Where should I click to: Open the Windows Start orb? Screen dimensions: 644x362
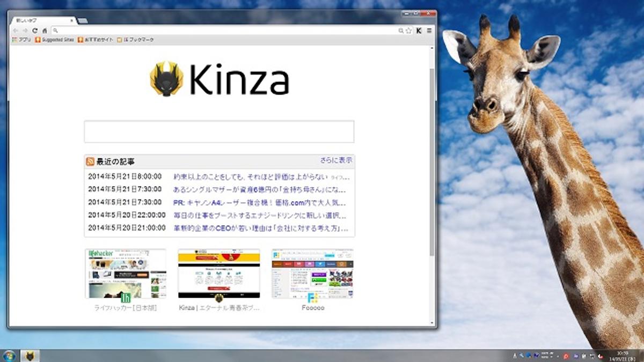coord(9,356)
